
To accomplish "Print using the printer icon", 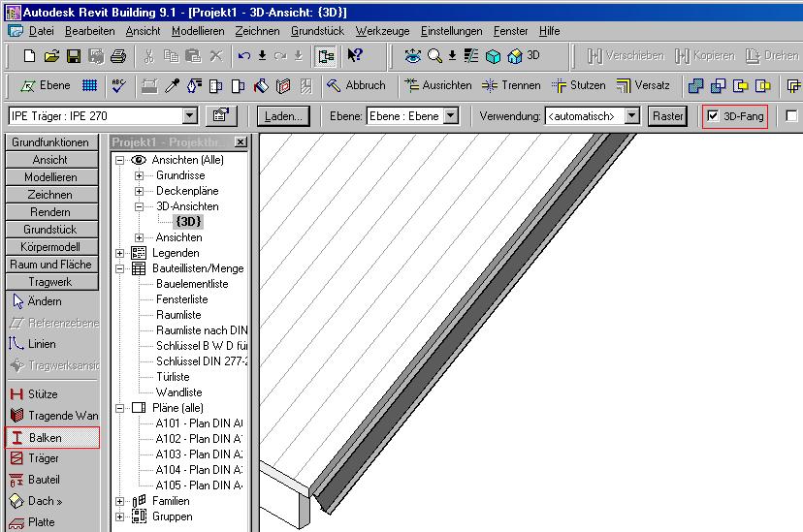I will (x=118, y=56).
